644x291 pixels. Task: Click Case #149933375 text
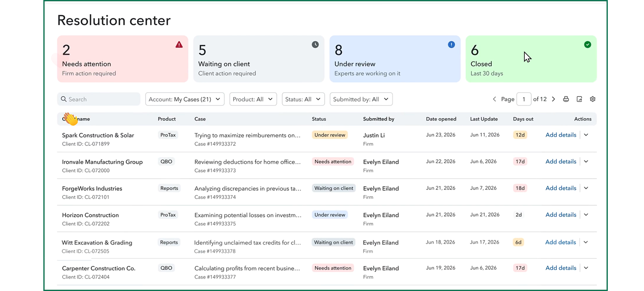(x=215, y=224)
